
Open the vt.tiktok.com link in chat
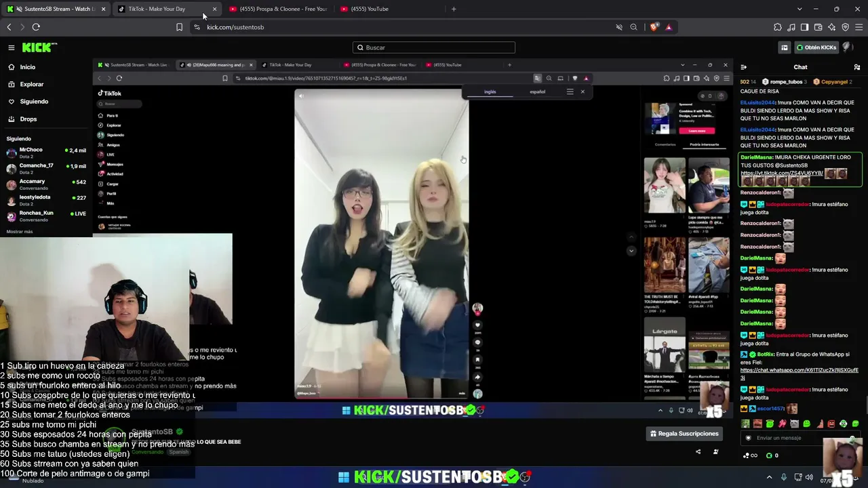click(781, 173)
